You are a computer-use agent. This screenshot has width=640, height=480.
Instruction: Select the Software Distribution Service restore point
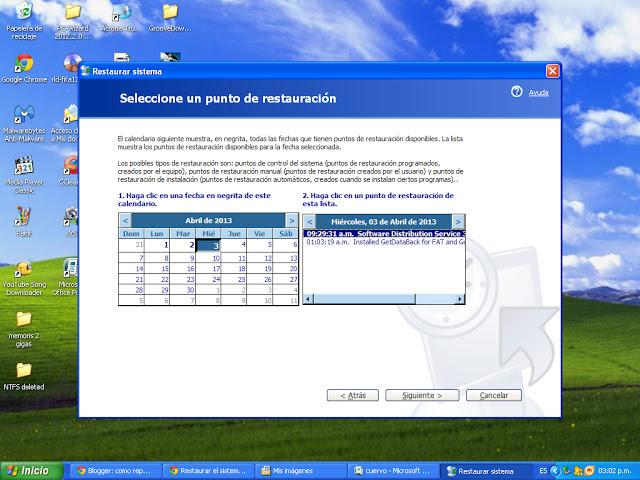click(384, 234)
